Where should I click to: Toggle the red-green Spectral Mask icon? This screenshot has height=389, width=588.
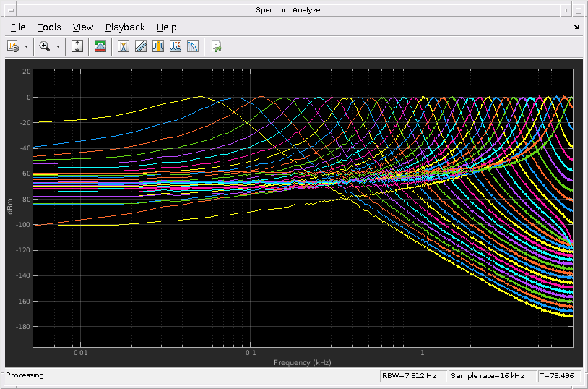pos(100,46)
